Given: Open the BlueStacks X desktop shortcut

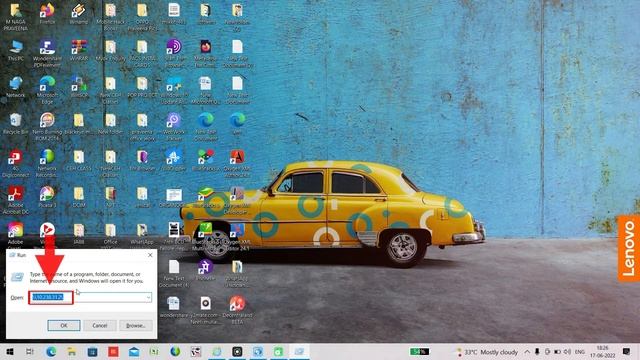Looking at the screenshot, I should pyautogui.click(x=205, y=160).
